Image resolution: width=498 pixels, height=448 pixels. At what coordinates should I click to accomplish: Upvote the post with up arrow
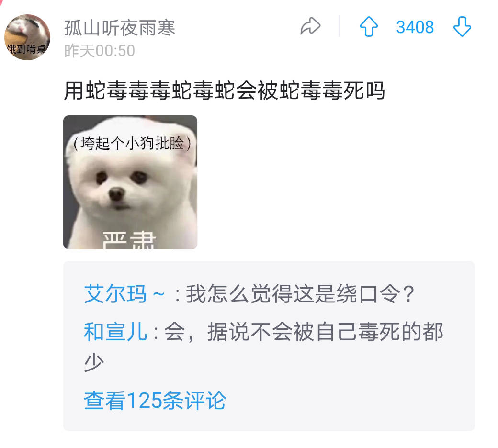tap(369, 27)
